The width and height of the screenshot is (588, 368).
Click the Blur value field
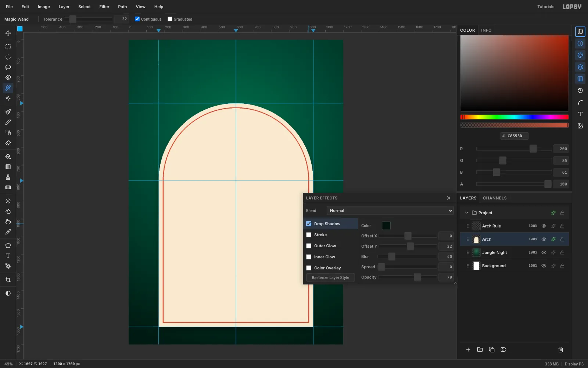[x=446, y=256]
